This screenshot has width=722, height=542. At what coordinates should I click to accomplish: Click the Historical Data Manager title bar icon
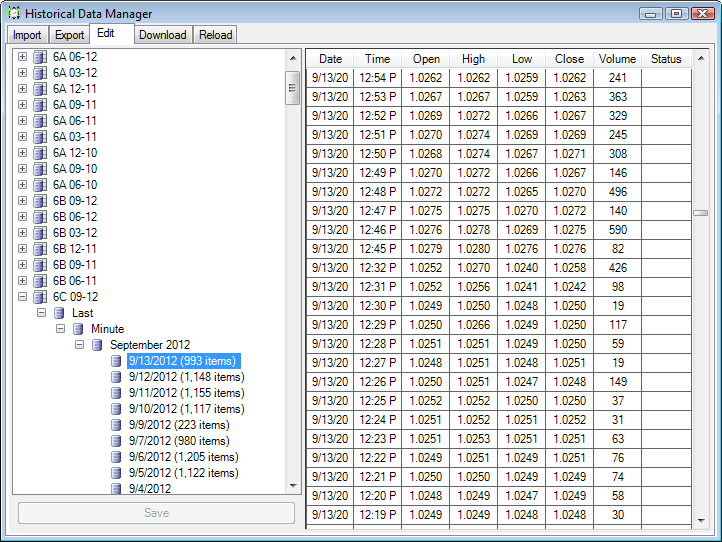14,13
